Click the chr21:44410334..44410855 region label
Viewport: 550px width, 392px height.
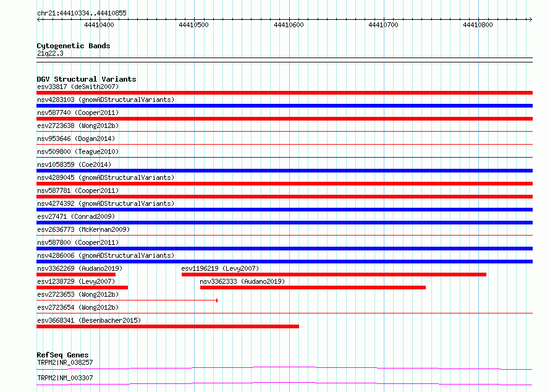(x=82, y=14)
